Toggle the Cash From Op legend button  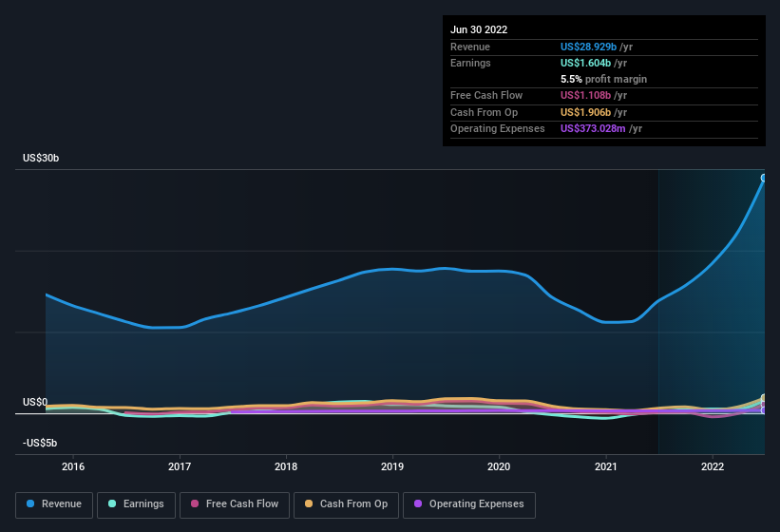(x=346, y=504)
